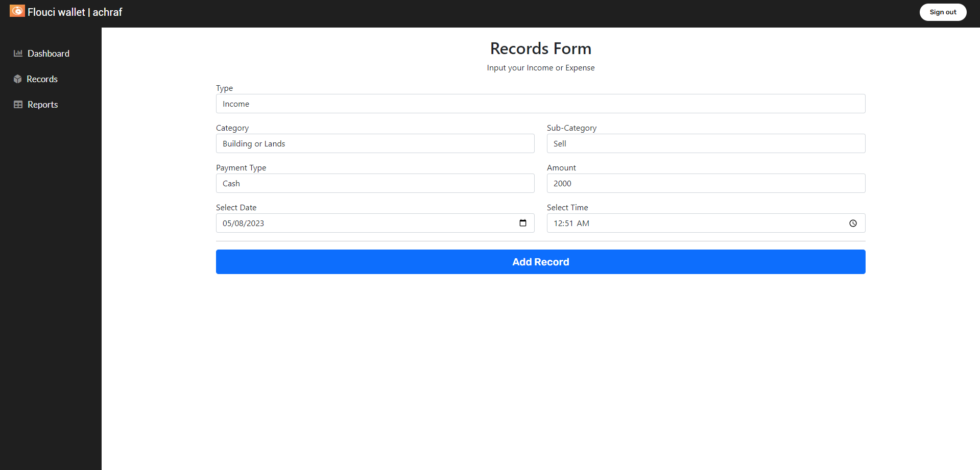
Task: Open the Type dropdown showing Income
Action: [540, 104]
